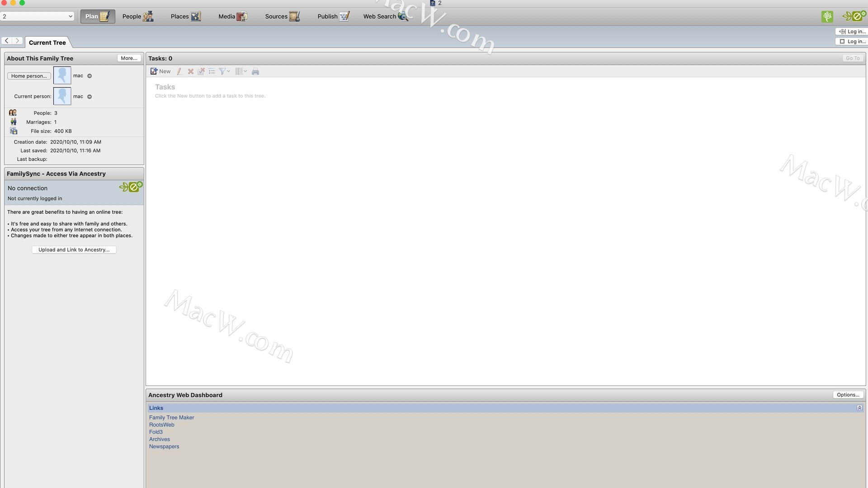
Task: Click the People count icon
Action: [x=13, y=113]
